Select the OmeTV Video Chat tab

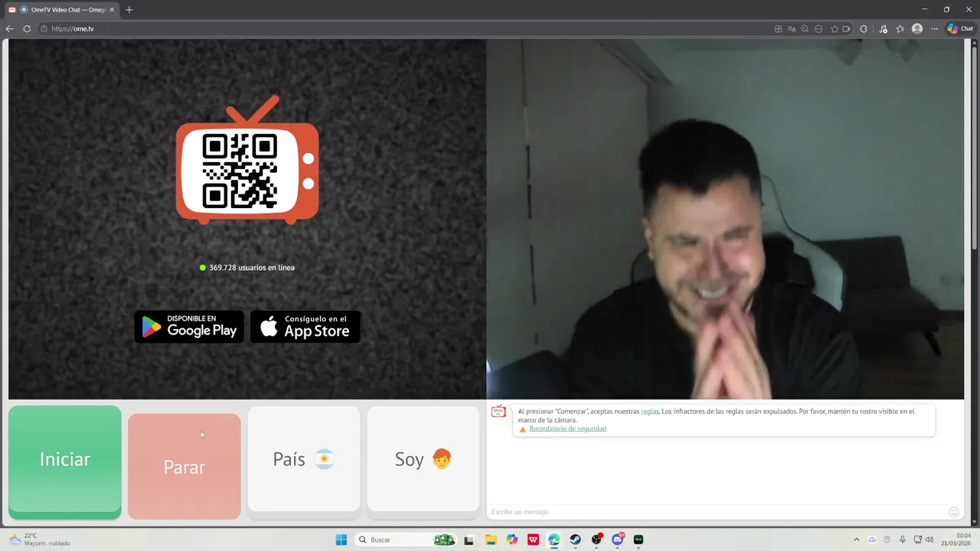pos(61,10)
